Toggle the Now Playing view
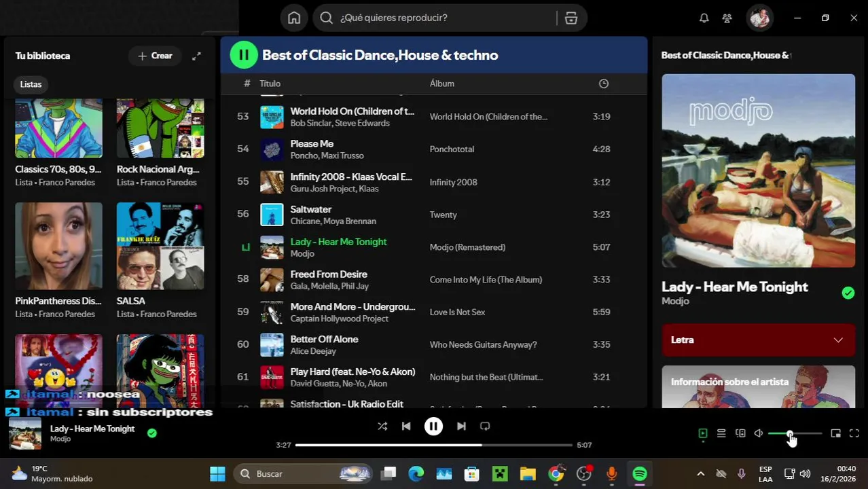Viewport: 868px width, 489px height. [703, 433]
